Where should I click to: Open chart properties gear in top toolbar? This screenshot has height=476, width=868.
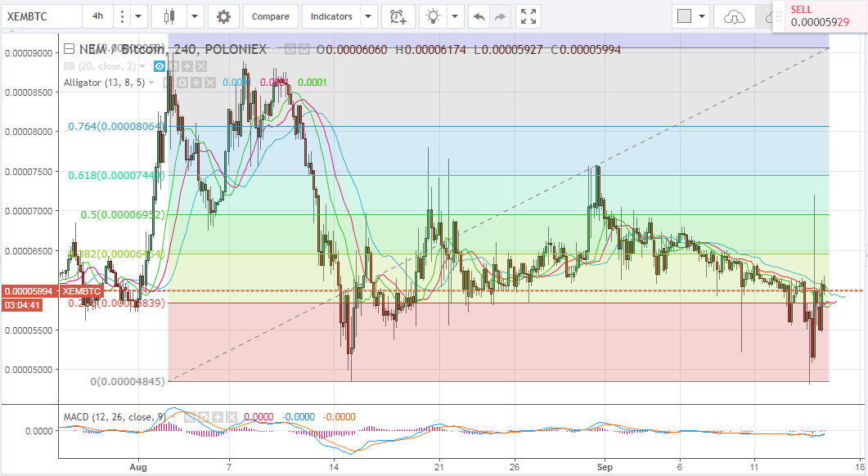pyautogui.click(x=223, y=16)
